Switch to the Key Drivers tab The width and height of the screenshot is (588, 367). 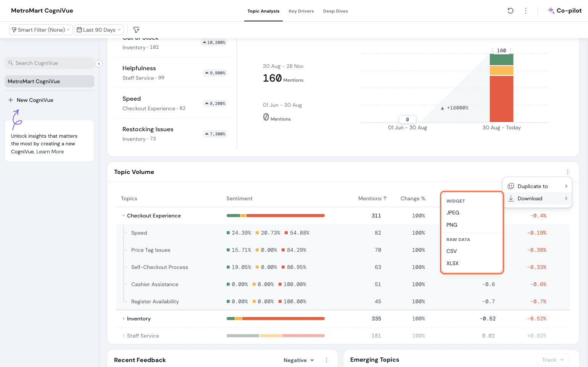[x=301, y=11]
